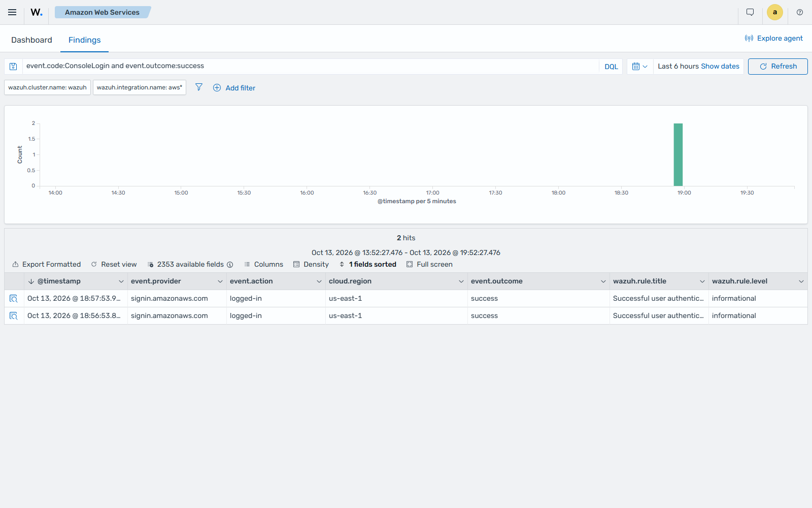Open the help question-mark icon
Image resolution: width=812 pixels, height=508 pixels.
click(800, 12)
